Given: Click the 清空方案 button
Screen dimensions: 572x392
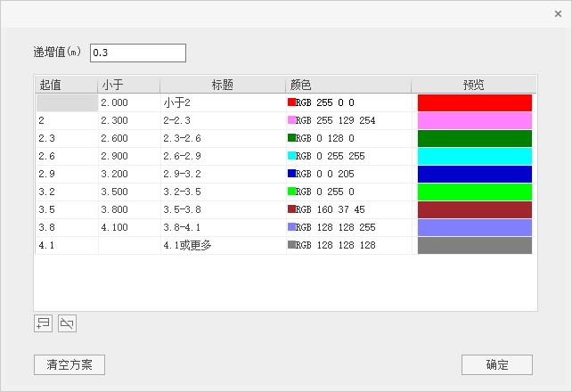Looking at the screenshot, I should [x=69, y=364].
